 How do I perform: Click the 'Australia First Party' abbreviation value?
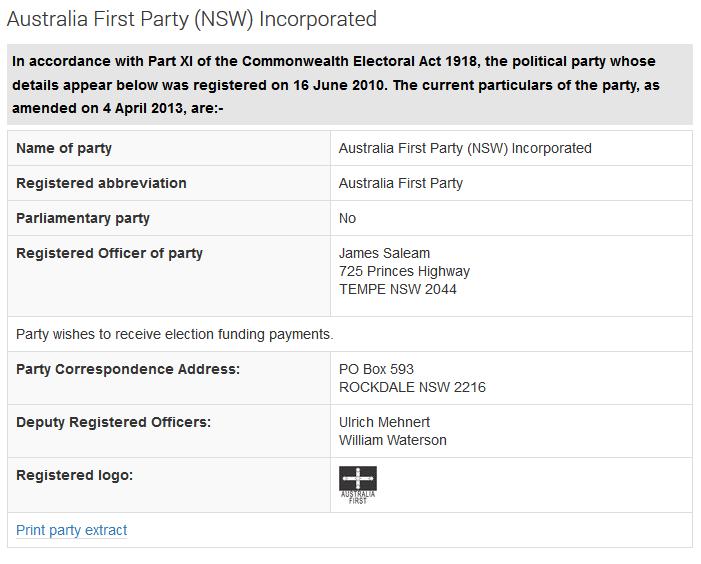pos(401,183)
